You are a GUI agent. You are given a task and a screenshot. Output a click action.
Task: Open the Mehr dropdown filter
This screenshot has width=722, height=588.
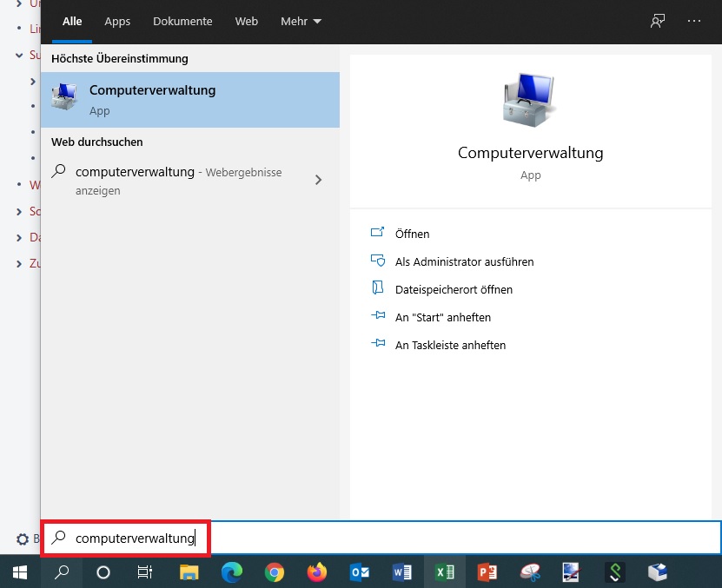[301, 21]
